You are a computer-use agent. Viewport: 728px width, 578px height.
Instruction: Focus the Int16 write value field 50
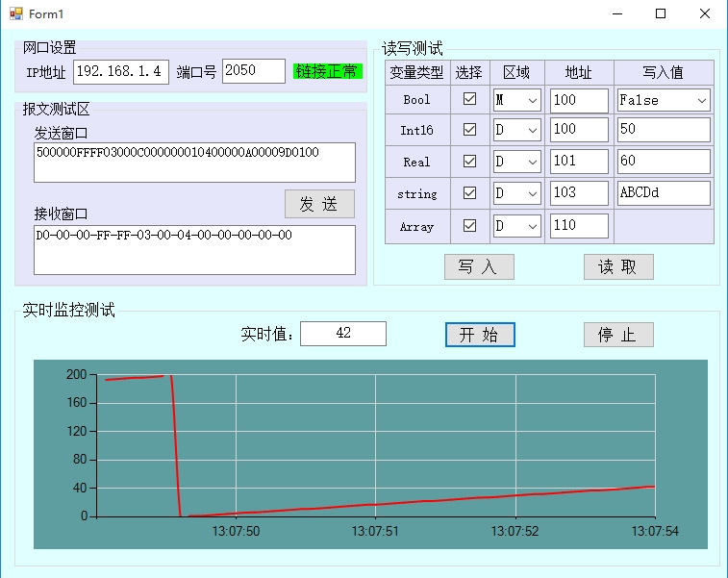pos(664,130)
